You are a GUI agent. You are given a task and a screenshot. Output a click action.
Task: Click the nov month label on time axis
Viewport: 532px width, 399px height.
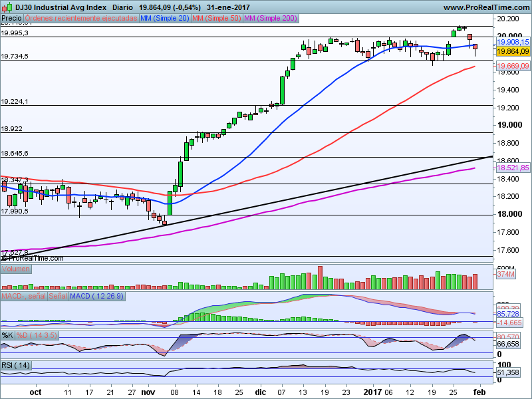point(148,392)
